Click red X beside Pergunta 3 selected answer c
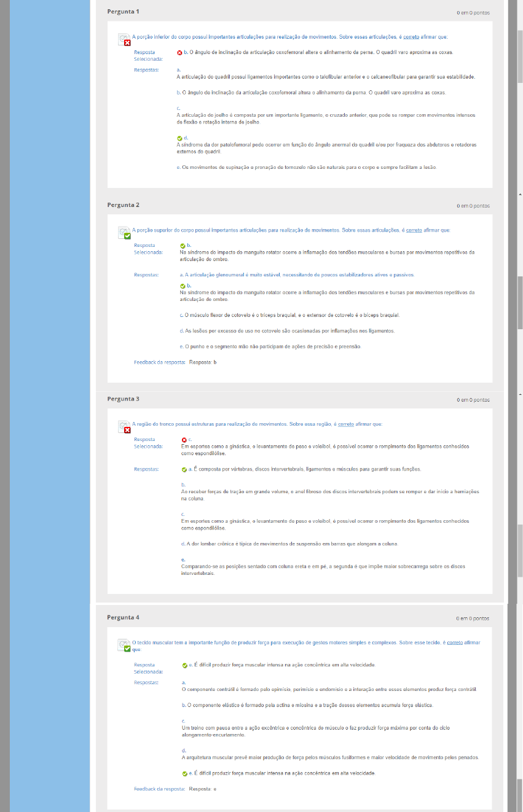Viewport: 523px width, 812px height. click(184, 440)
